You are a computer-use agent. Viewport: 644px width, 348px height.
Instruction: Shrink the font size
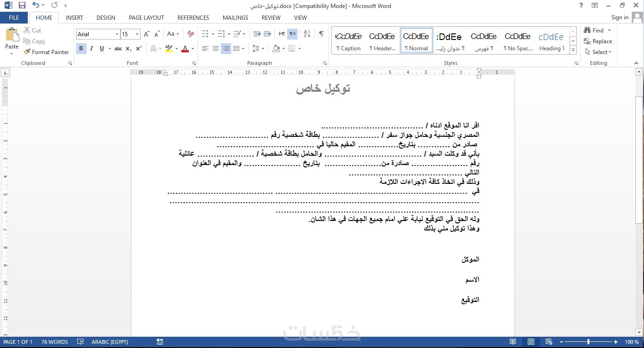(x=156, y=34)
